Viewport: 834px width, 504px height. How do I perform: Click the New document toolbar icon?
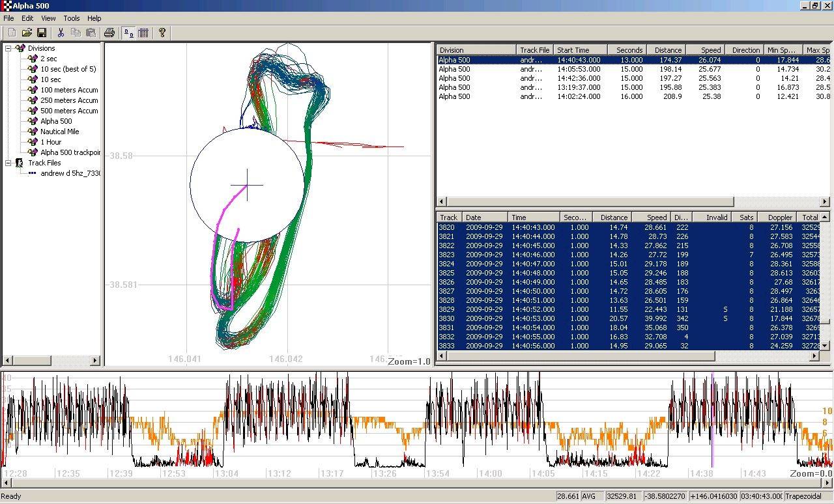[11, 33]
